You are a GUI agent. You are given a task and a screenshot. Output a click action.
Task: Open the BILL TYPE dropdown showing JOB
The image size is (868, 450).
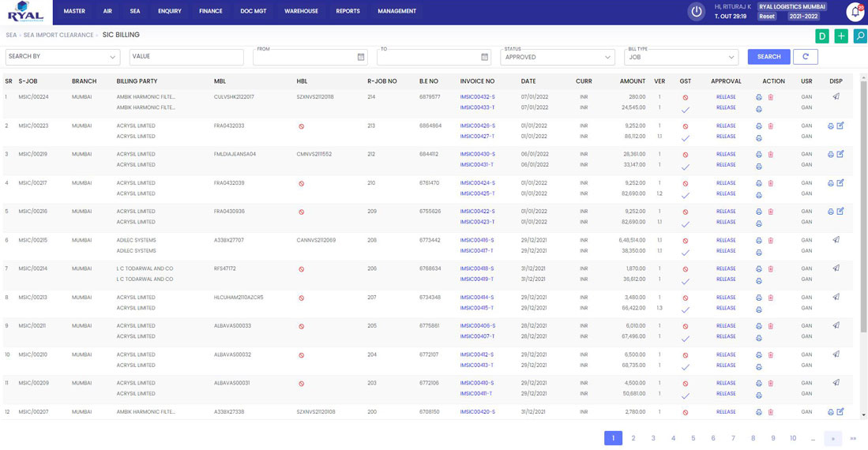pos(682,57)
